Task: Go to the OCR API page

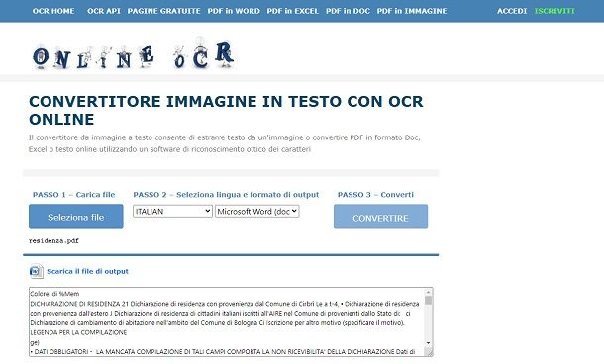Action: pos(104,11)
